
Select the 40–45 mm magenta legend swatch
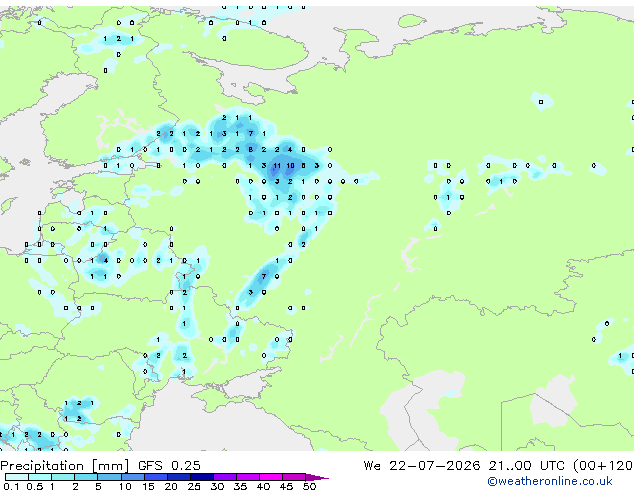pyautogui.click(x=271, y=477)
